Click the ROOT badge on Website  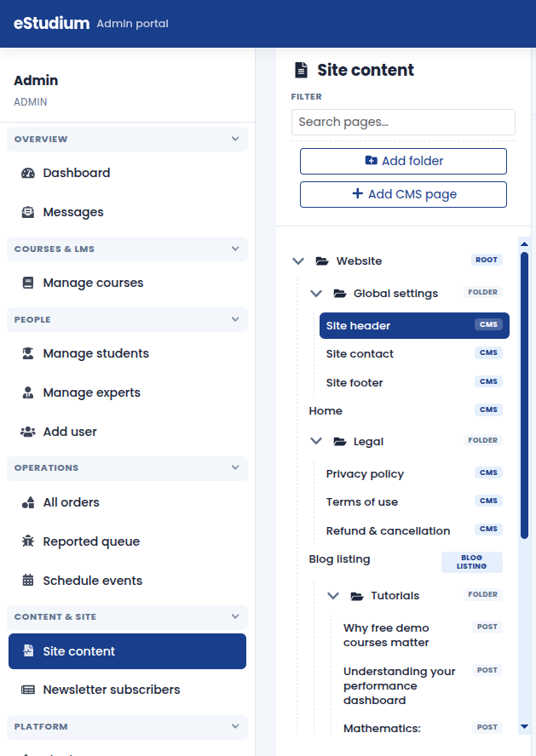pyautogui.click(x=487, y=260)
